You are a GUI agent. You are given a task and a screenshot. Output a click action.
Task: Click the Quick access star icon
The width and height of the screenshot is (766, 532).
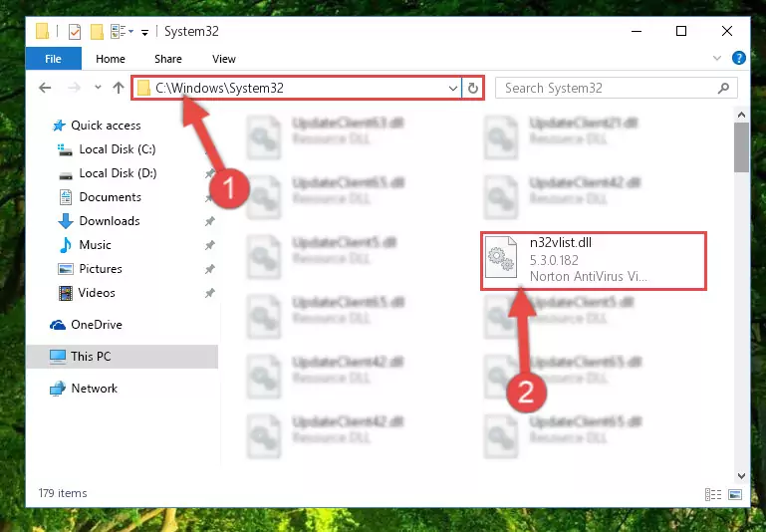tap(59, 126)
